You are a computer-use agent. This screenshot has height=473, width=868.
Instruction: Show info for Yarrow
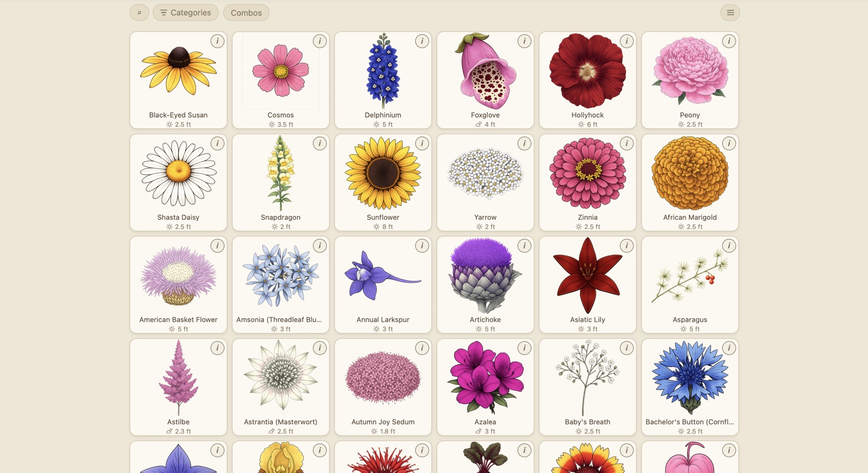(x=525, y=144)
